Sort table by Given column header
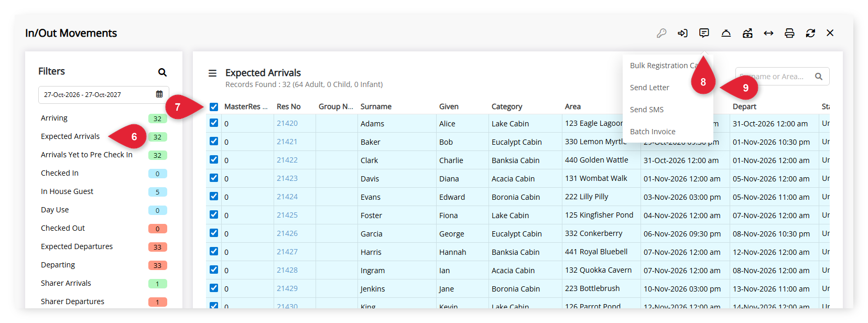This screenshot has width=868, height=323. (449, 106)
